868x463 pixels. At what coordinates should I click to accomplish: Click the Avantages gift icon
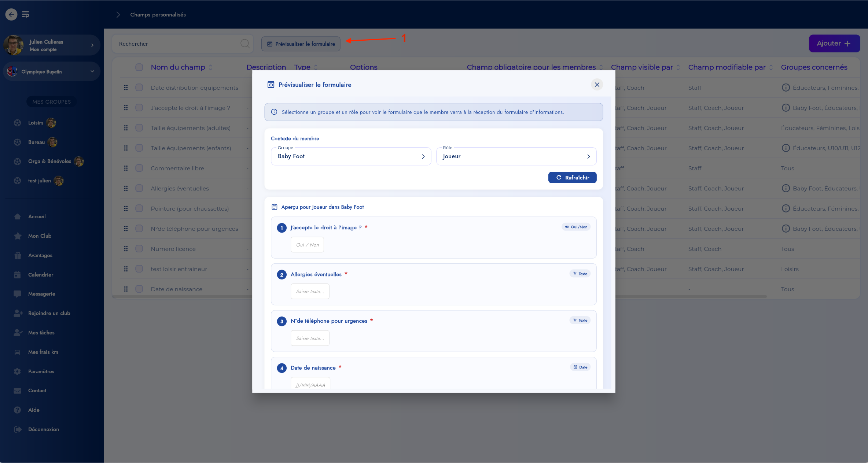pyautogui.click(x=17, y=255)
